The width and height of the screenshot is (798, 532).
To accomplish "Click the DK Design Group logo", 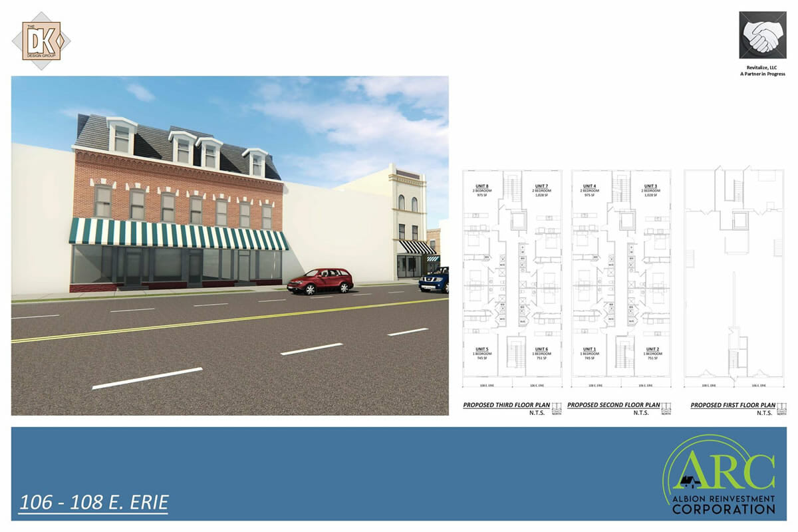I will pos(41,41).
